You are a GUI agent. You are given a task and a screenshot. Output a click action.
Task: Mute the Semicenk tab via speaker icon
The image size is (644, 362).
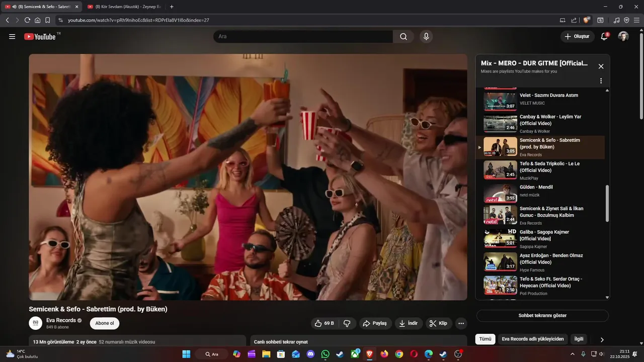pyautogui.click(x=14, y=7)
